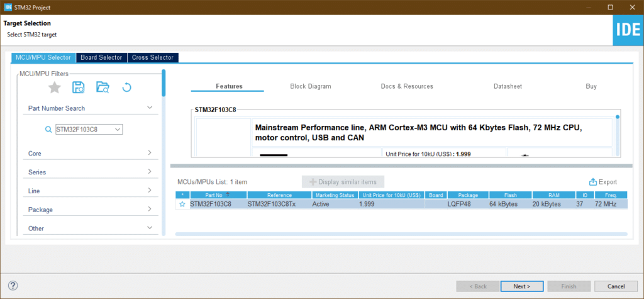
Task: Click the MCU list horizontal scrollbar
Action: tap(401, 234)
